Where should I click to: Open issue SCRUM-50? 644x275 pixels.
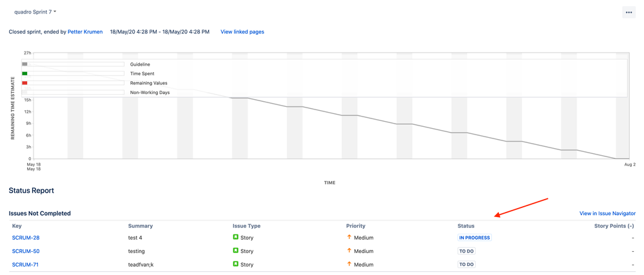click(26, 251)
